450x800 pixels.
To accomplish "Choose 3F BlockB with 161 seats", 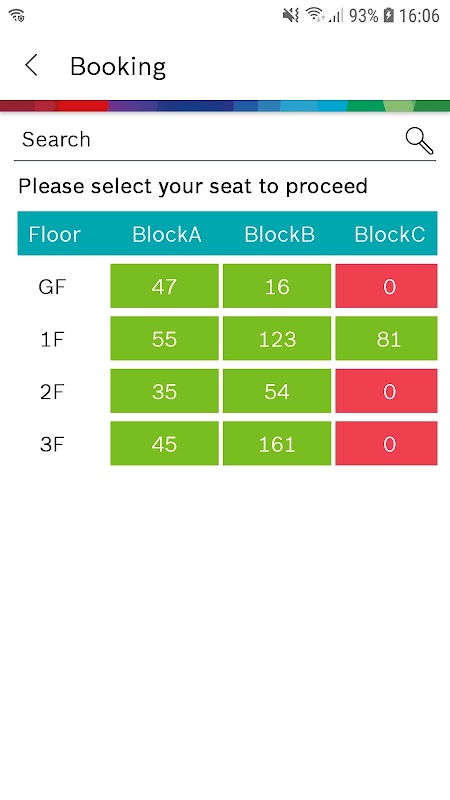I will point(277,443).
